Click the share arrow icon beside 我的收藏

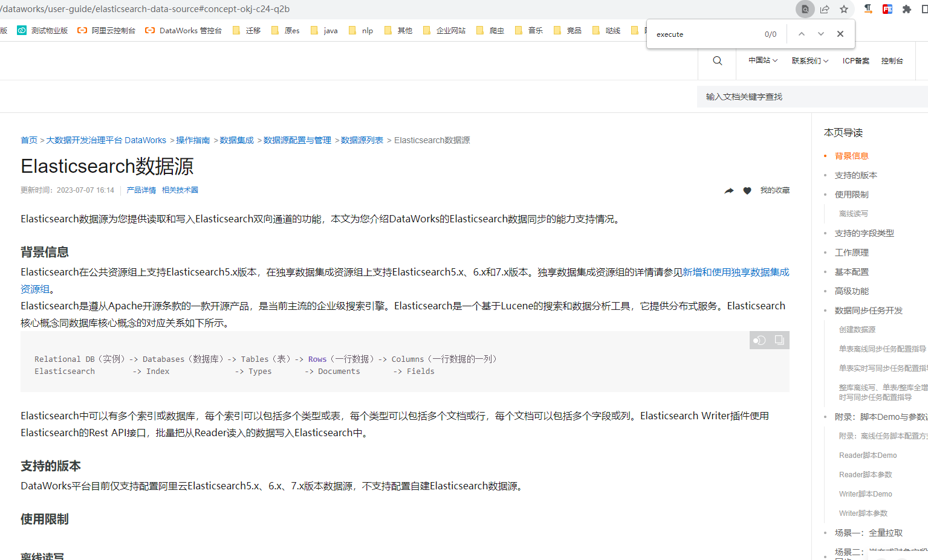pyautogui.click(x=729, y=190)
